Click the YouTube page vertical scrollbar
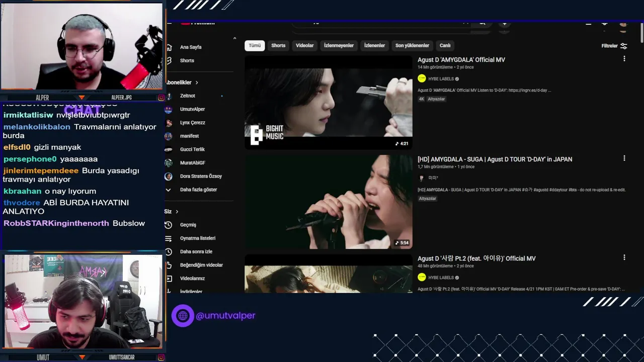 641,33
